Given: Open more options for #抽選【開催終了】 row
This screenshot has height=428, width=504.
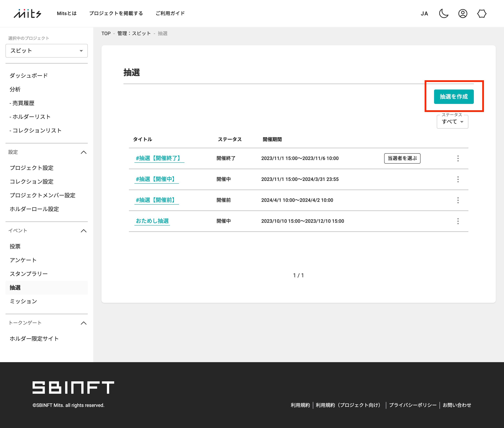Looking at the screenshot, I should 458,158.
